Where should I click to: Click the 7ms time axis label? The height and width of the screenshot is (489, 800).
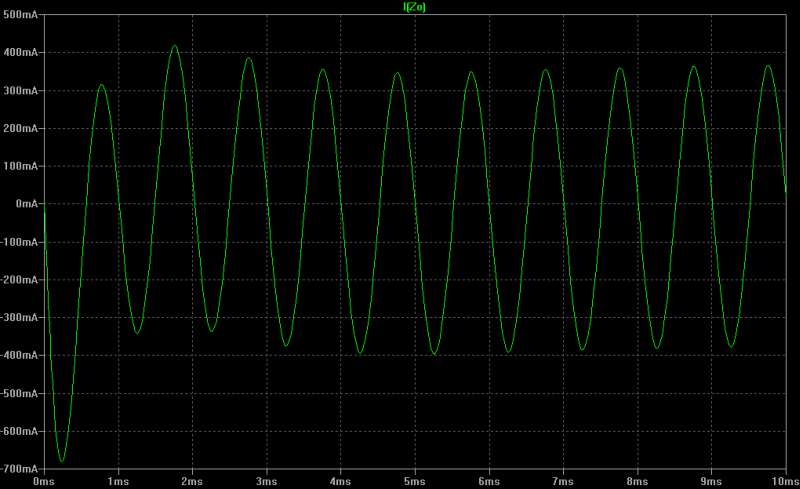pos(563,481)
